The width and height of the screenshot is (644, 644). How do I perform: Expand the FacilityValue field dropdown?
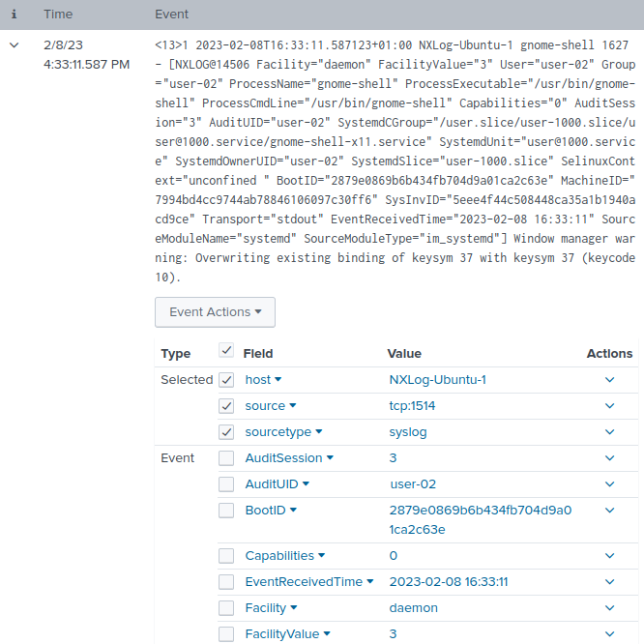pyautogui.click(x=327, y=634)
